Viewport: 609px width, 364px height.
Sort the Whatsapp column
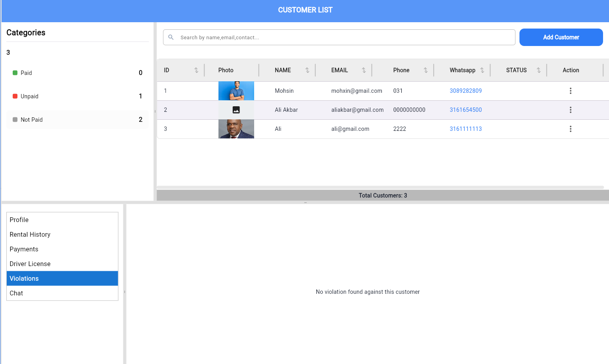click(x=482, y=70)
